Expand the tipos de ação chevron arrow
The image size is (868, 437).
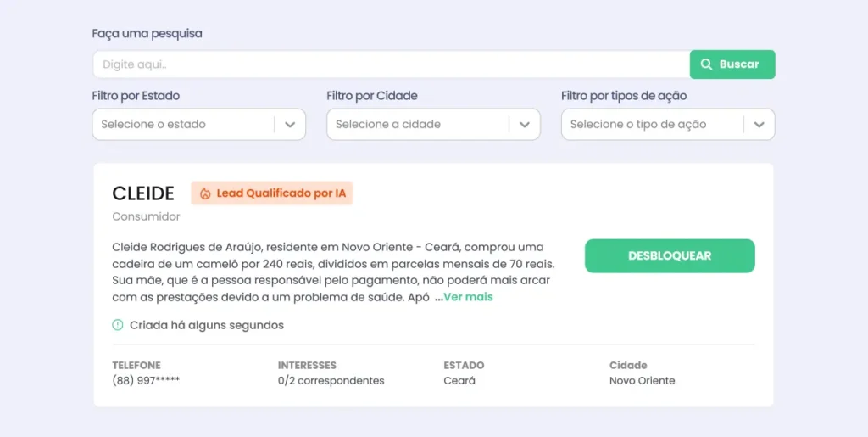click(759, 125)
